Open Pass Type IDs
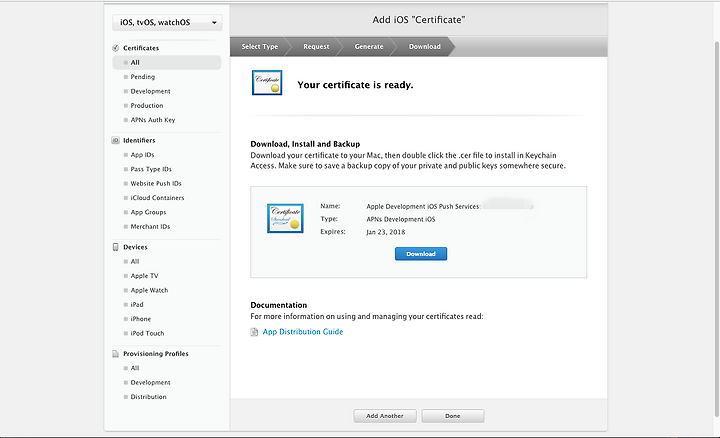Image resolution: width=720 pixels, height=438 pixels. (151, 169)
